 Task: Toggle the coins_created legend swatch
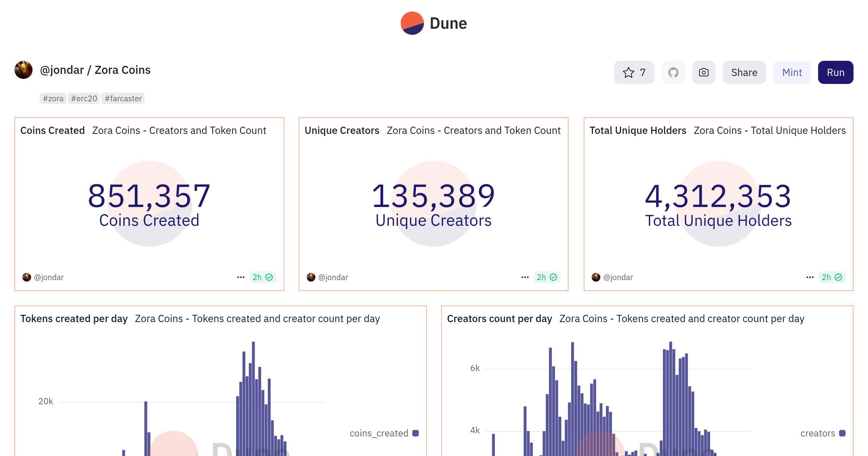(x=416, y=433)
